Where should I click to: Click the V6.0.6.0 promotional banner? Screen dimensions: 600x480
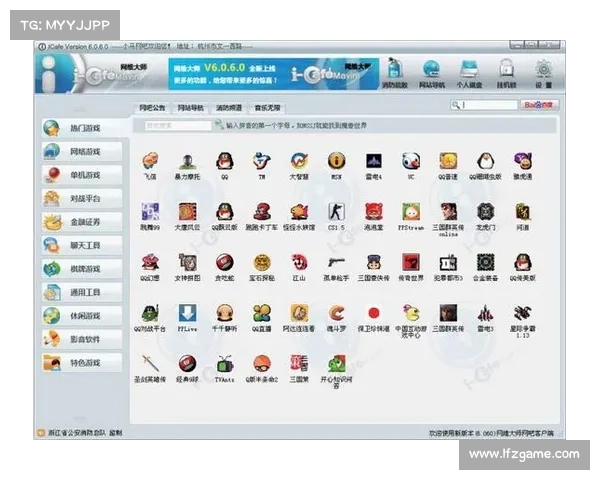tap(274, 74)
